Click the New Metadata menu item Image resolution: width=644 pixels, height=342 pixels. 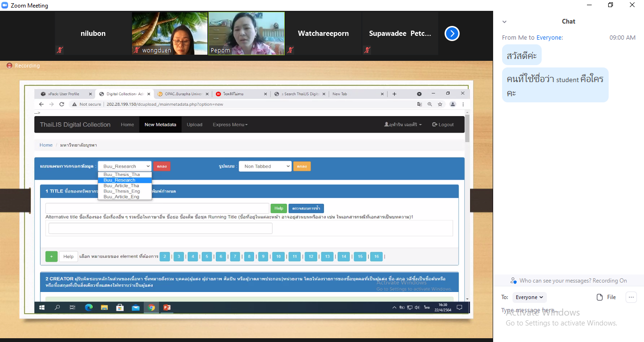click(160, 125)
